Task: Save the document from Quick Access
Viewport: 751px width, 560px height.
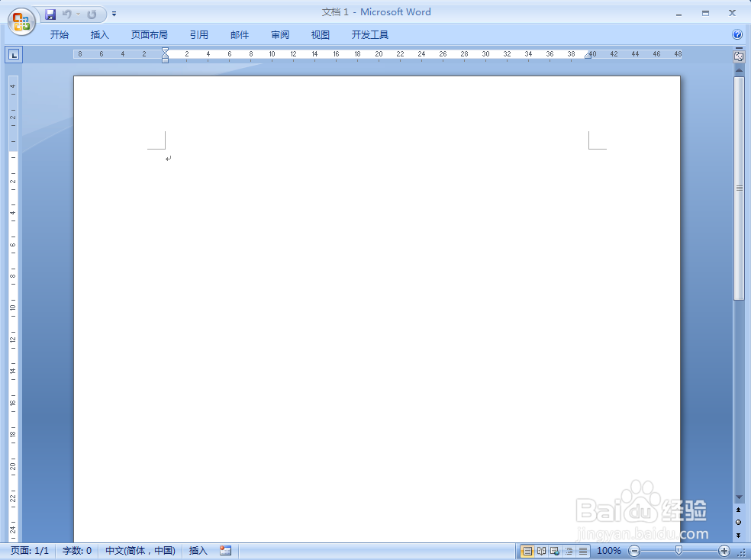Action: point(51,14)
